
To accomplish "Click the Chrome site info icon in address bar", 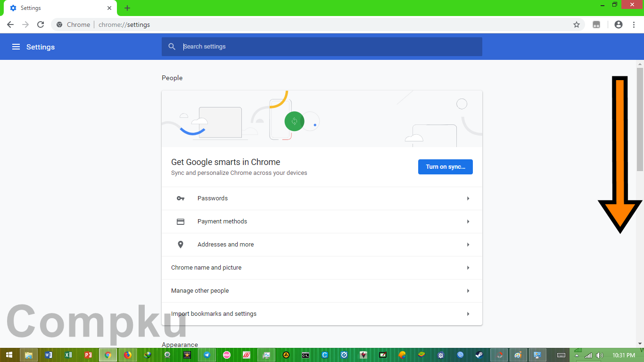I will pos(59,25).
